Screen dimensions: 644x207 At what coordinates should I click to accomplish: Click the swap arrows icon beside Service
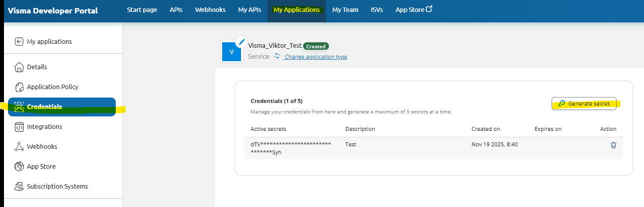pyautogui.click(x=277, y=56)
